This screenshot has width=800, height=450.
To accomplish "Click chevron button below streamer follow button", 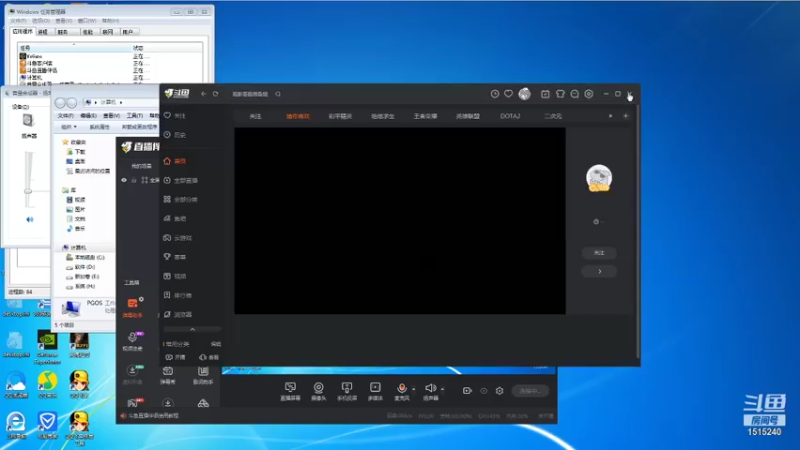I will coord(599,271).
